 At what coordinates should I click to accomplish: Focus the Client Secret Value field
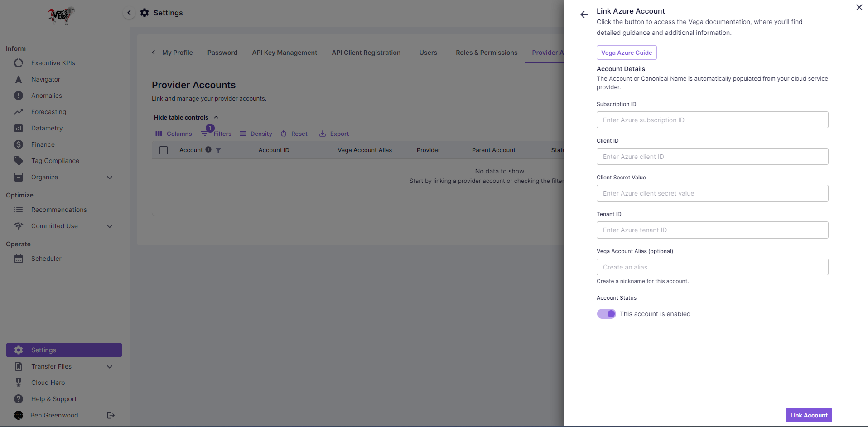[712, 193]
